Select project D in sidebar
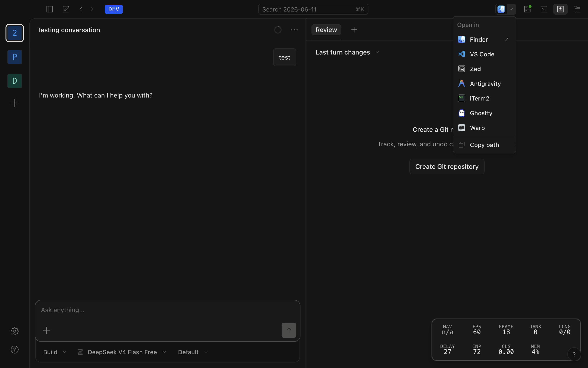 pos(14,81)
